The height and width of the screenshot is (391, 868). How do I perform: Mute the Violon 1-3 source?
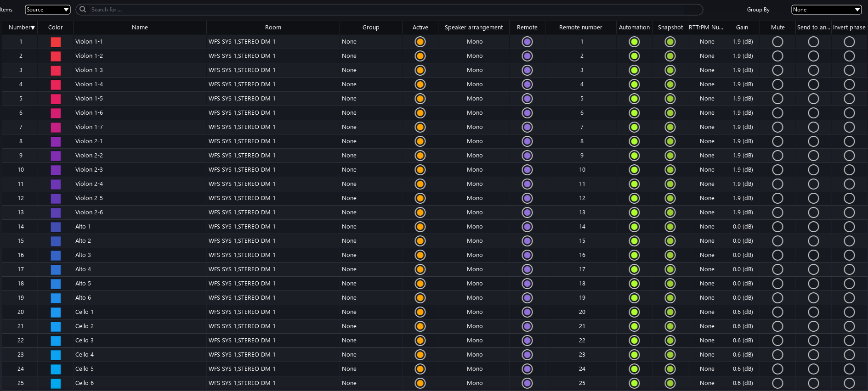tap(777, 70)
